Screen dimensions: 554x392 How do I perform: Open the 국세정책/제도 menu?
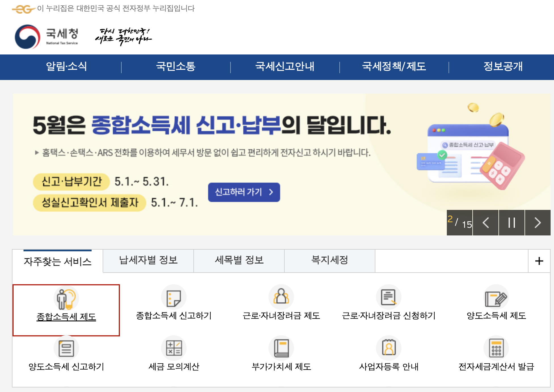pyautogui.click(x=394, y=67)
